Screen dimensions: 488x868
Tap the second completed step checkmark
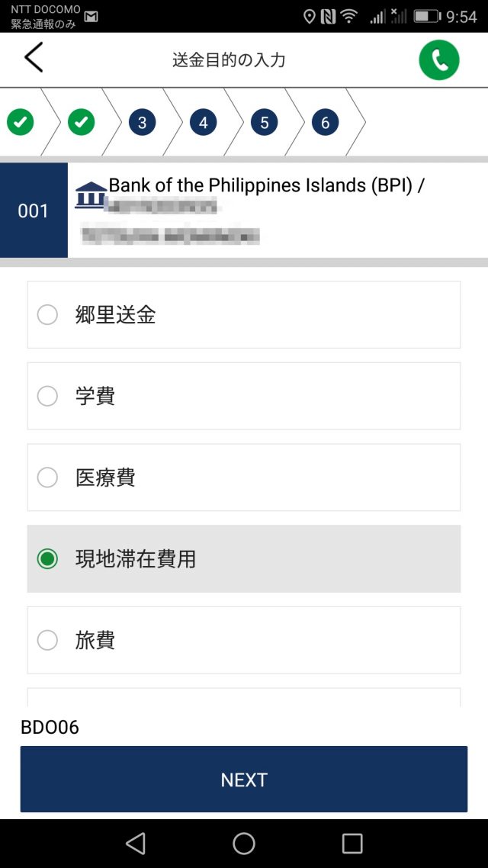click(82, 122)
